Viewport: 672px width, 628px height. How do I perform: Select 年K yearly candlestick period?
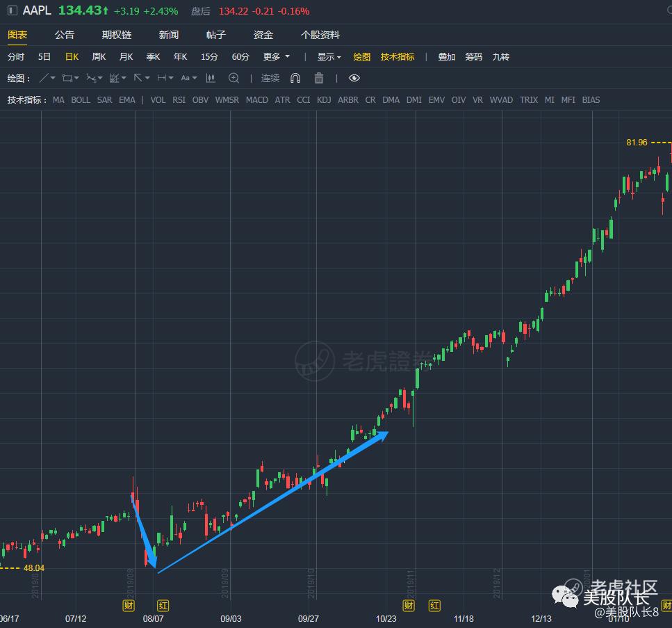[x=181, y=56]
